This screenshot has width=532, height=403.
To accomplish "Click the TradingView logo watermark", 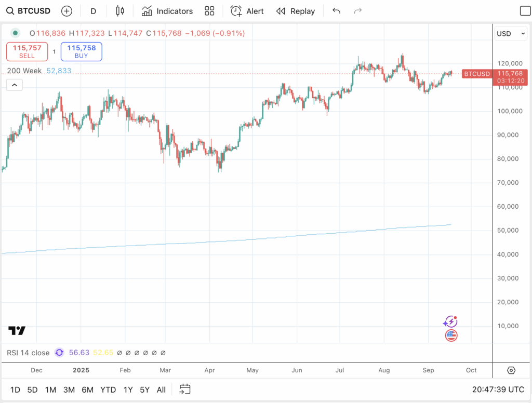I will pos(16,331).
